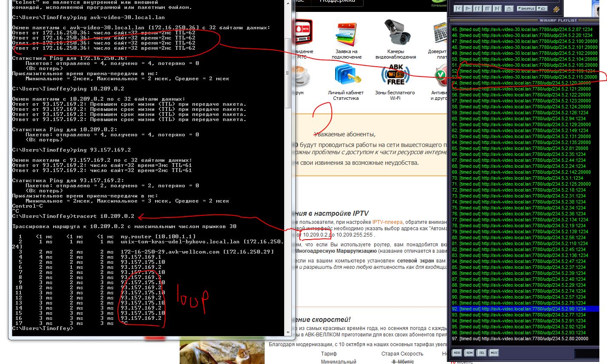Click the MISC button in Winamp playlist
Viewport: 607px width, 364px height.
pyautogui.click(x=494, y=353)
